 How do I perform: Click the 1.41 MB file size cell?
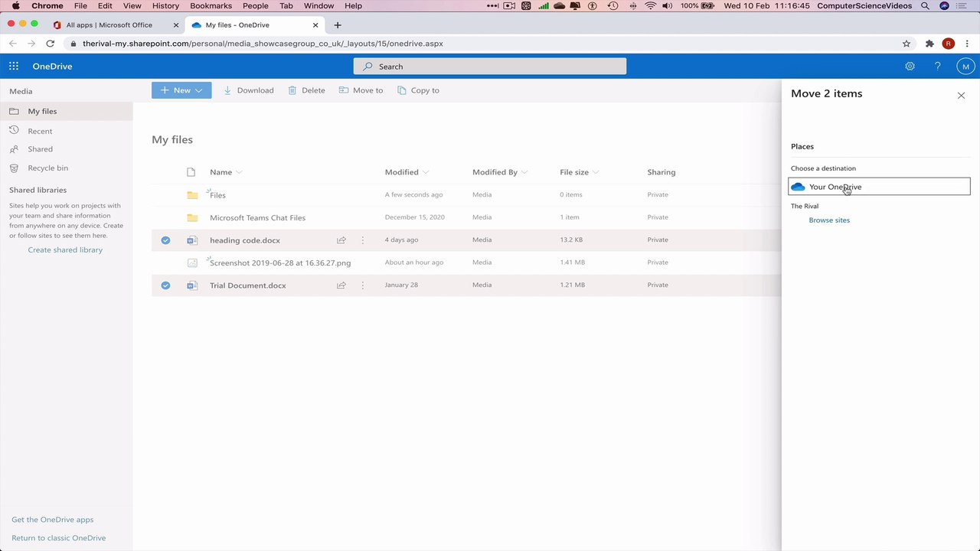[x=573, y=262]
